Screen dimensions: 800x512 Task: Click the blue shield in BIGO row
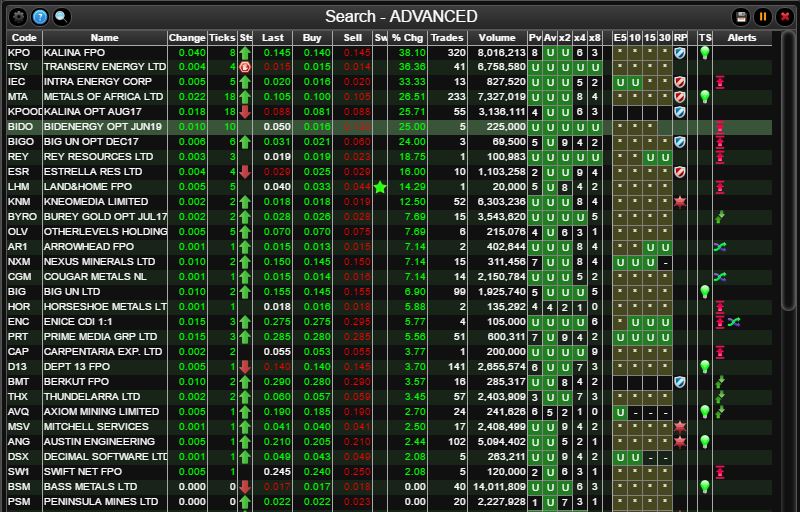[x=680, y=142]
